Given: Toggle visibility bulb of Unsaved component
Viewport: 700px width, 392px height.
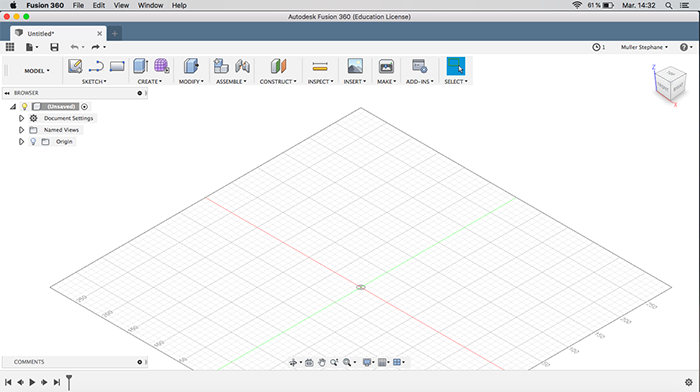Looking at the screenshot, I should tap(25, 107).
